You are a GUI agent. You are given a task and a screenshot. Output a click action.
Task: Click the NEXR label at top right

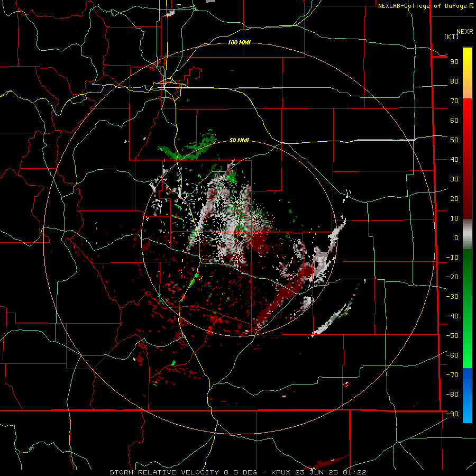pyautogui.click(x=465, y=32)
